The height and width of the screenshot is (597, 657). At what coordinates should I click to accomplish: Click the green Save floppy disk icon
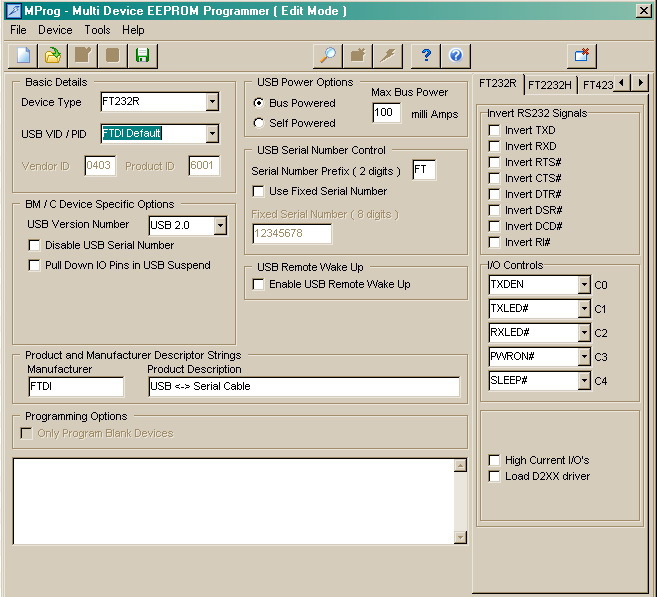142,55
